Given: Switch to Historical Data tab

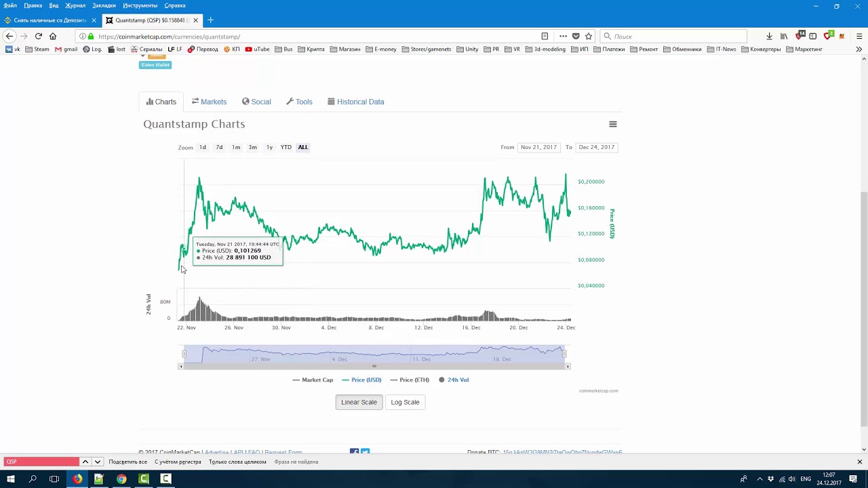Looking at the screenshot, I should 355,102.
